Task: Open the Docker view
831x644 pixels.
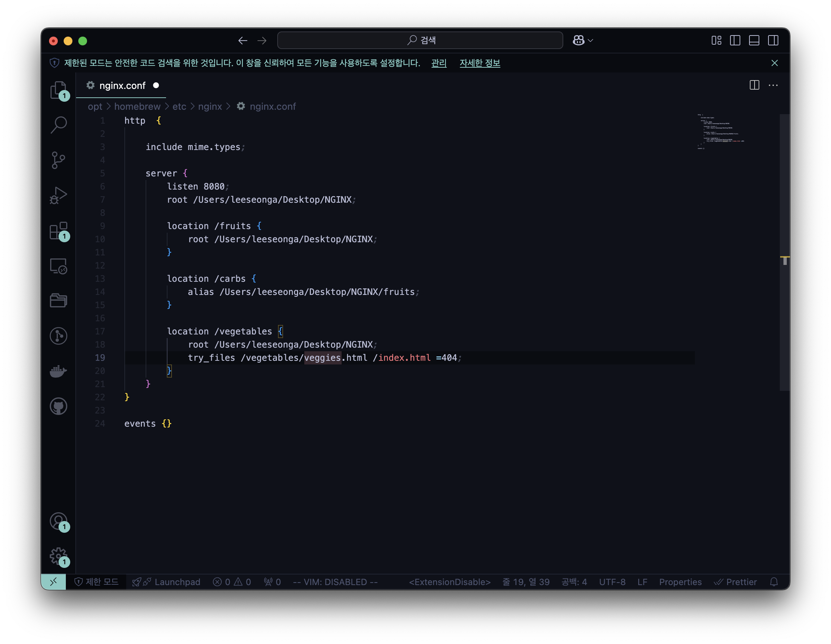Action: click(x=58, y=371)
